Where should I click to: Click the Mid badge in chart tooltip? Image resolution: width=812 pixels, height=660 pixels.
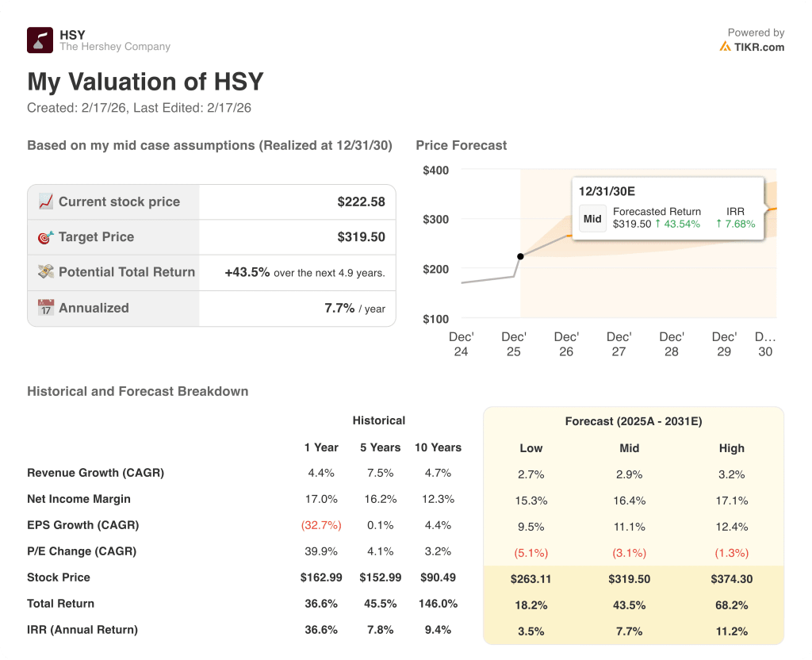pyautogui.click(x=592, y=219)
